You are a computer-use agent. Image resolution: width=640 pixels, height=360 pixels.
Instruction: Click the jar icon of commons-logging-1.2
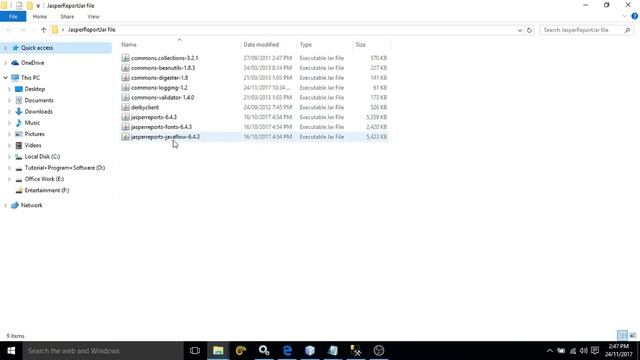click(x=125, y=87)
